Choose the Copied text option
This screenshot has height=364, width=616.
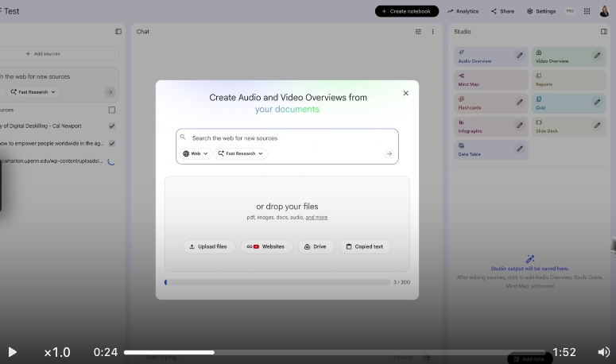point(365,246)
